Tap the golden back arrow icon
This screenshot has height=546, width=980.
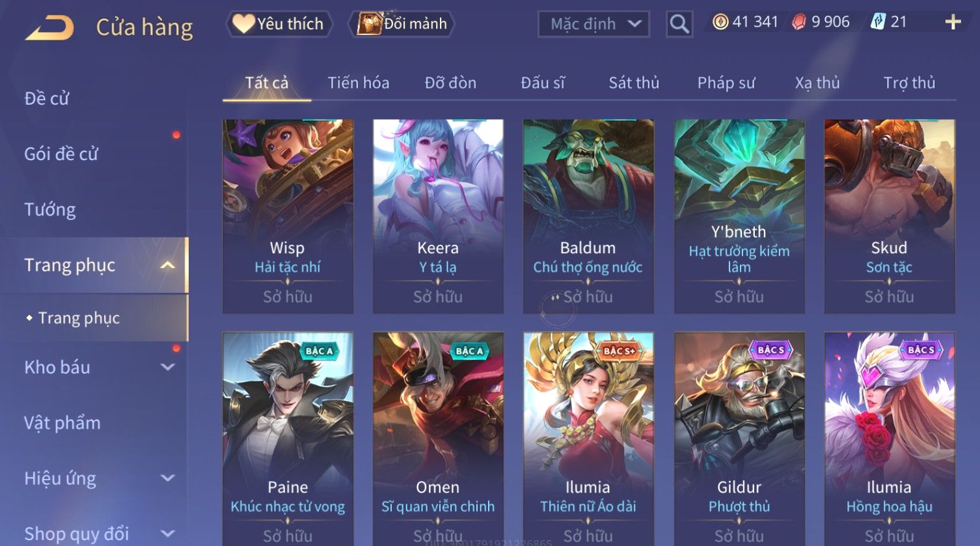(x=49, y=27)
